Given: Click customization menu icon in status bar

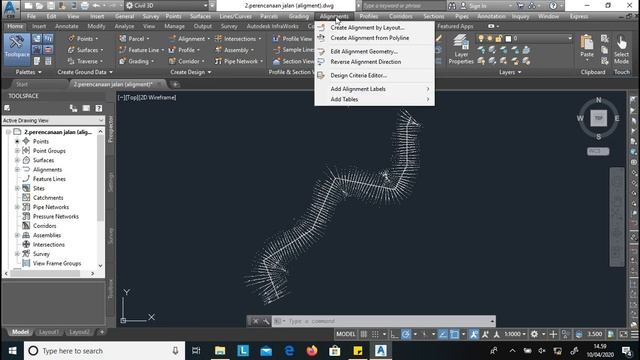Looking at the screenshot, I should 635,334.
